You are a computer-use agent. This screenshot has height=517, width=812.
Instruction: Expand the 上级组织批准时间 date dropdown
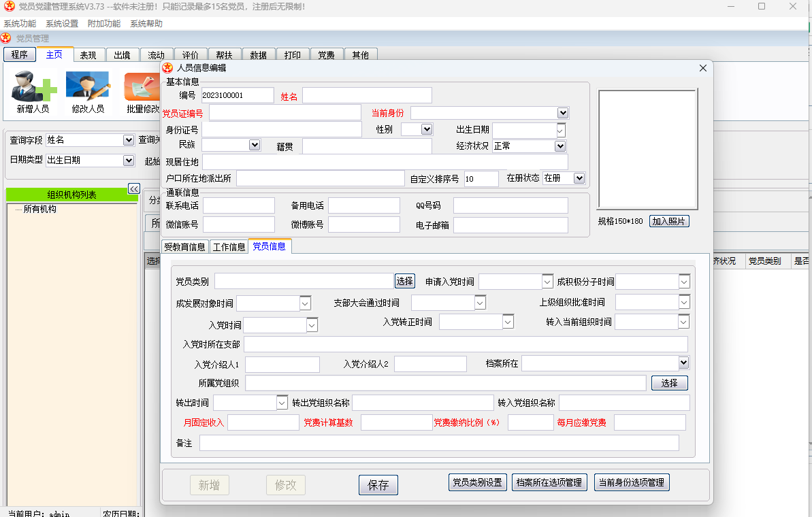point(684,302)
